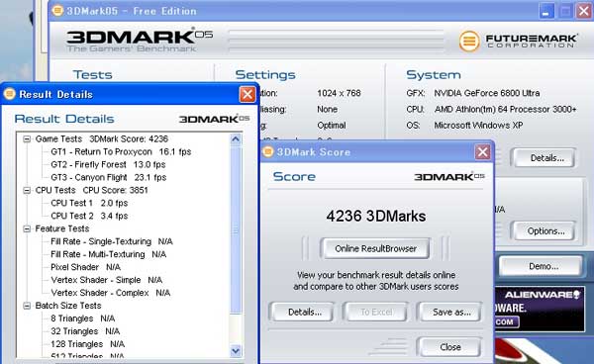Select Fill Rate - Multi-Texturing row

tap(108, 254)
